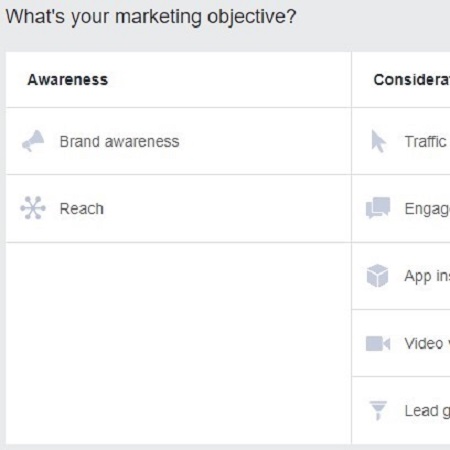Click empty area below Reach row
450x450 pixels.
(178, 343)
